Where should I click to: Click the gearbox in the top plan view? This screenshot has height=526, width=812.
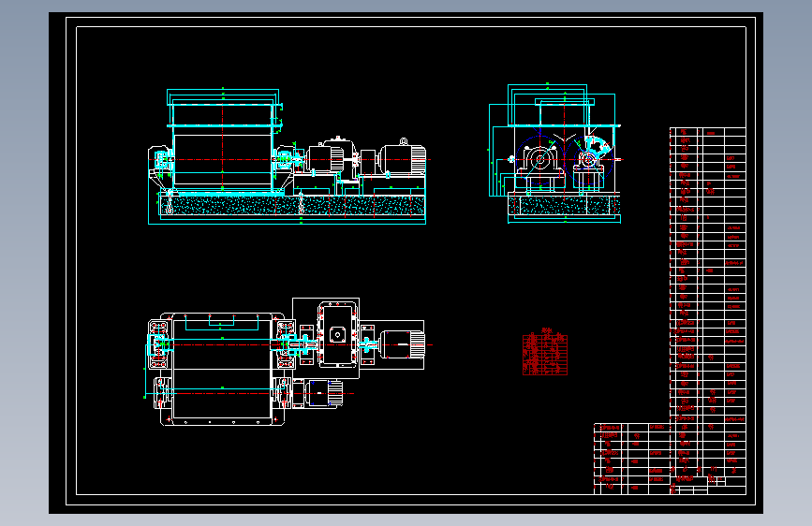(338, 334)
